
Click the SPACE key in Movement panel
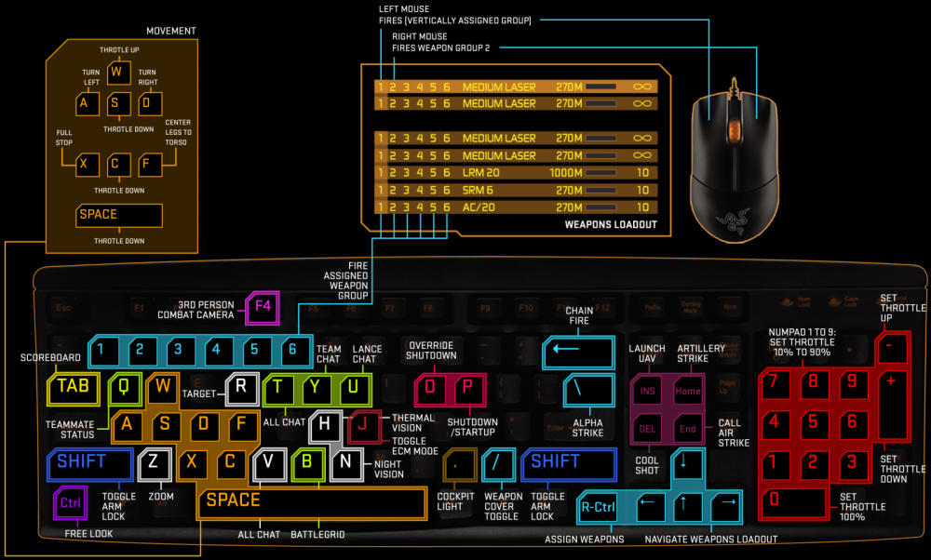[119, 215]
